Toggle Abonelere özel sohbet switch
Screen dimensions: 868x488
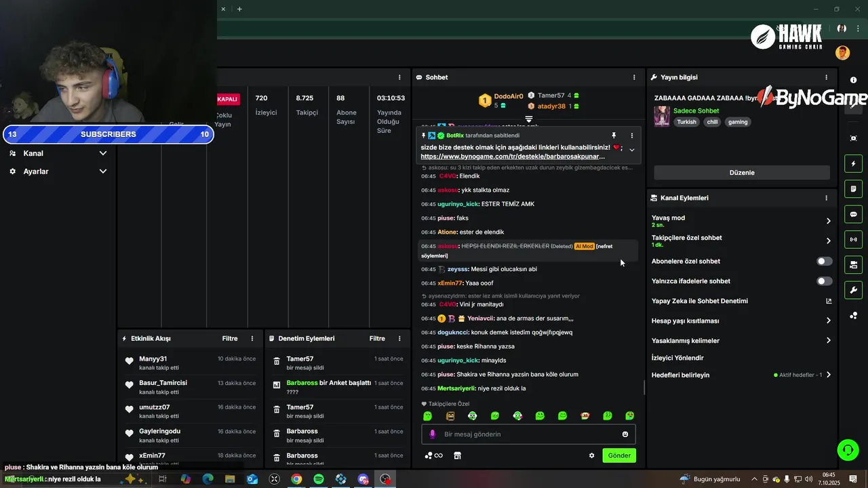(x=824, y=261)
